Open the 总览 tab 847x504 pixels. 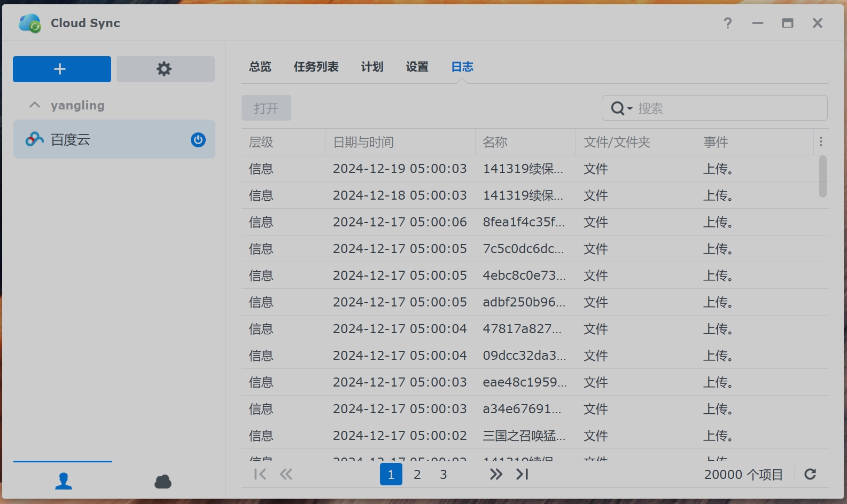tap(260, 67)
